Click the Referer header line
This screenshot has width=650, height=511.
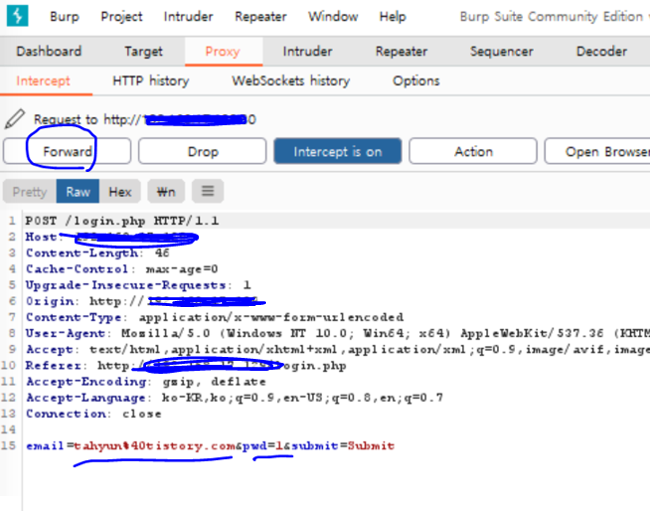186,366
